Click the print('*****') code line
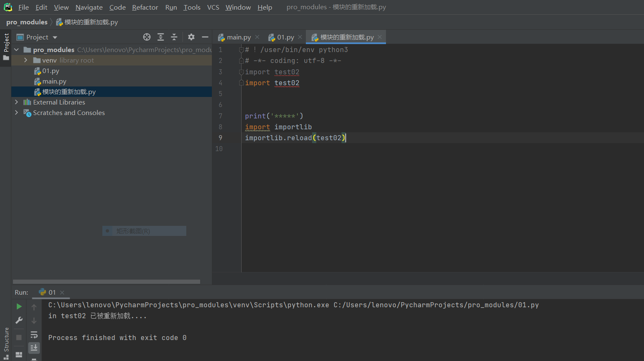Image resolution: width=644 pixels, height=361 pixels. click(x=274, y=116)
